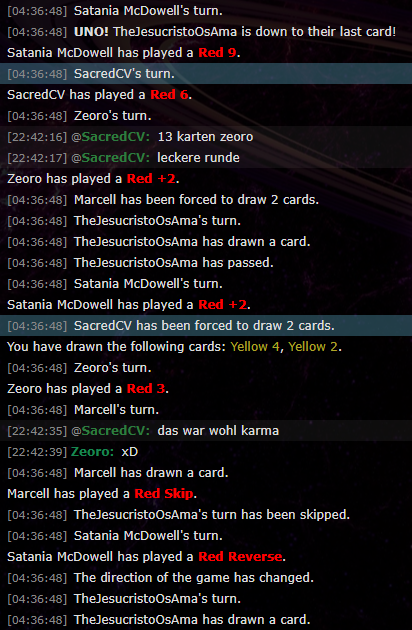Select the highlighted "SacredCV's turn." line
Image resolution: width=412 pixels, height=630 pixels.
point(206,74)
